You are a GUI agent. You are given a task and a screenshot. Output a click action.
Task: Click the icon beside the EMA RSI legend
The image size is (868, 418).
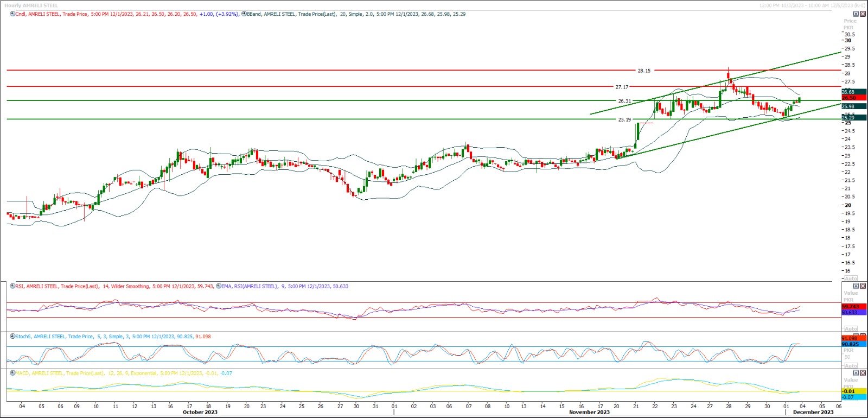point(218,286)
